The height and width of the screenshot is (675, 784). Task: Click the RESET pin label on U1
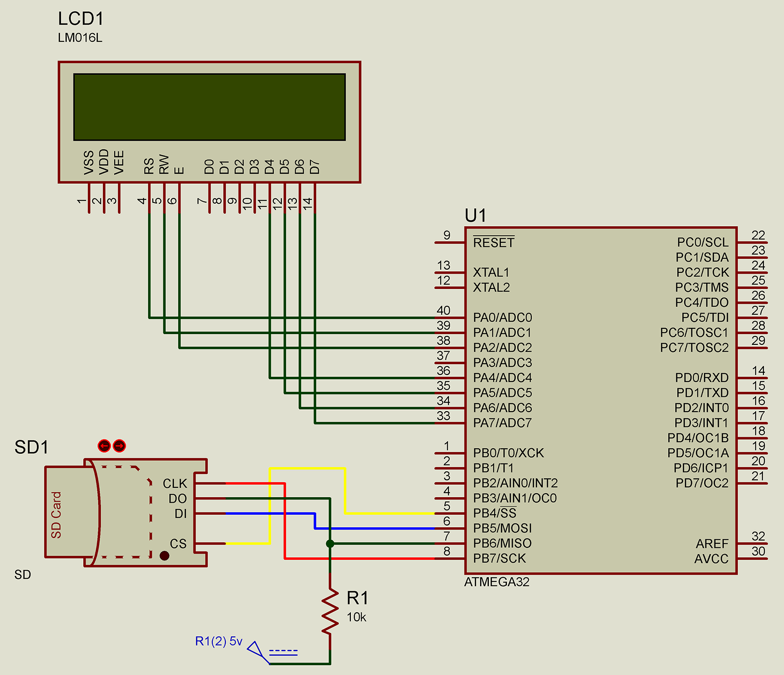(x=494, y=242)
